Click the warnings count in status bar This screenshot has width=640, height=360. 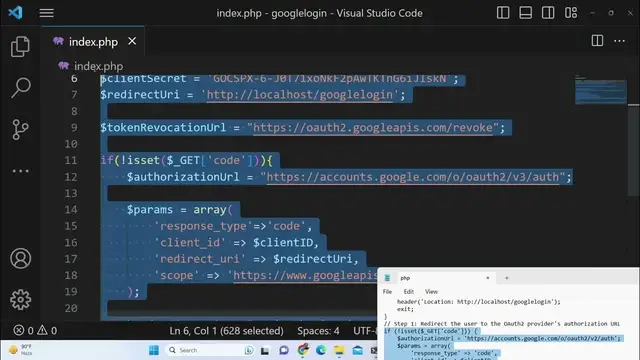click(47, 330)
